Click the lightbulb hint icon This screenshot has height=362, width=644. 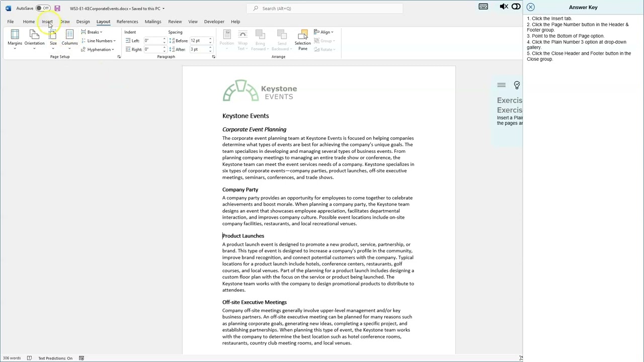tap(517, 85)
